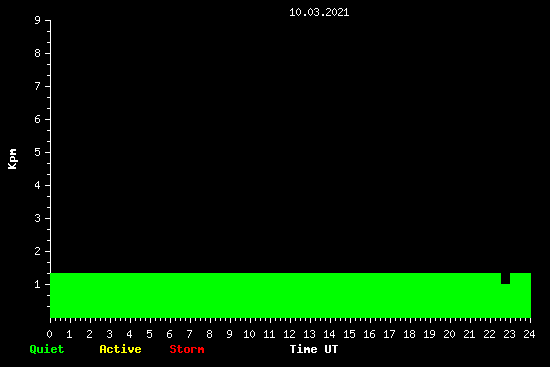
Task: Click the Kp value 9 axis label
Action: click(38, 20)
